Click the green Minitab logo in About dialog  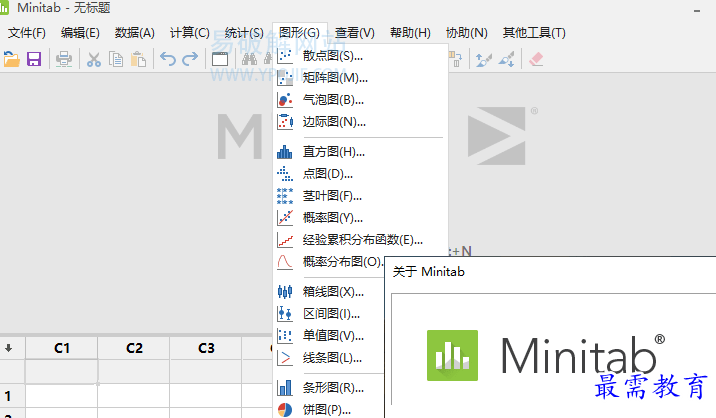point(452,355)
